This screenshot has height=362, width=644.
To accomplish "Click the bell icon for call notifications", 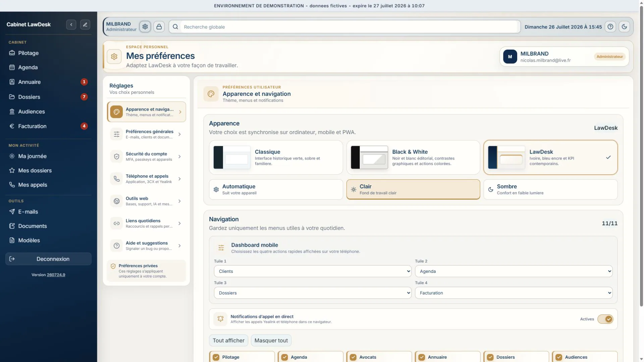I will (x=220, y=319).
